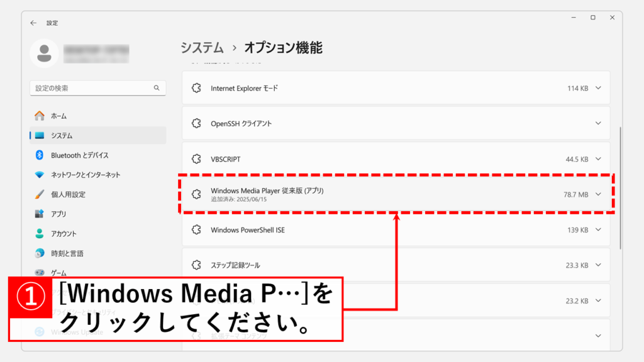Screen dimensions: 644x362
Task: Minimize the 設定 window
Action: [574, 17]
